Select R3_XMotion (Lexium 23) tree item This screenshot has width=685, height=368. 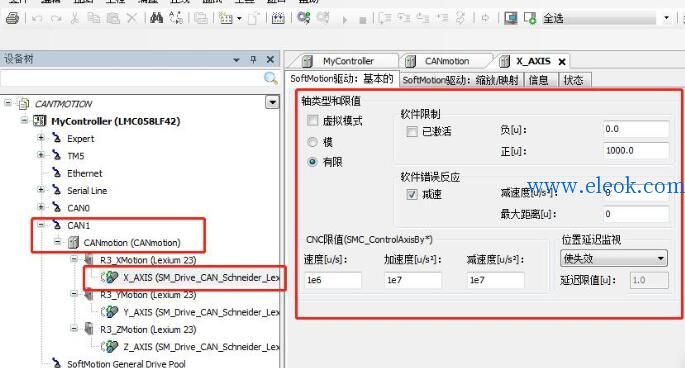tap(148, 260)
